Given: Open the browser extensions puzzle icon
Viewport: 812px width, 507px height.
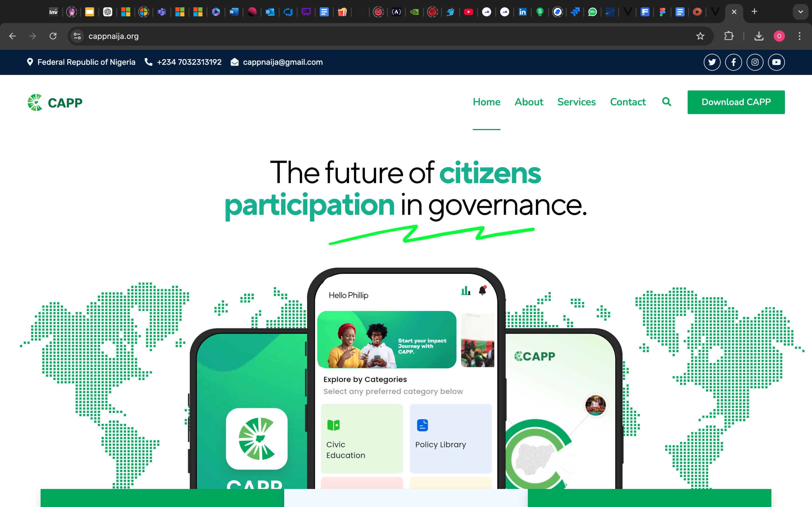Looking at the screenshot, I should pos(729,36).
